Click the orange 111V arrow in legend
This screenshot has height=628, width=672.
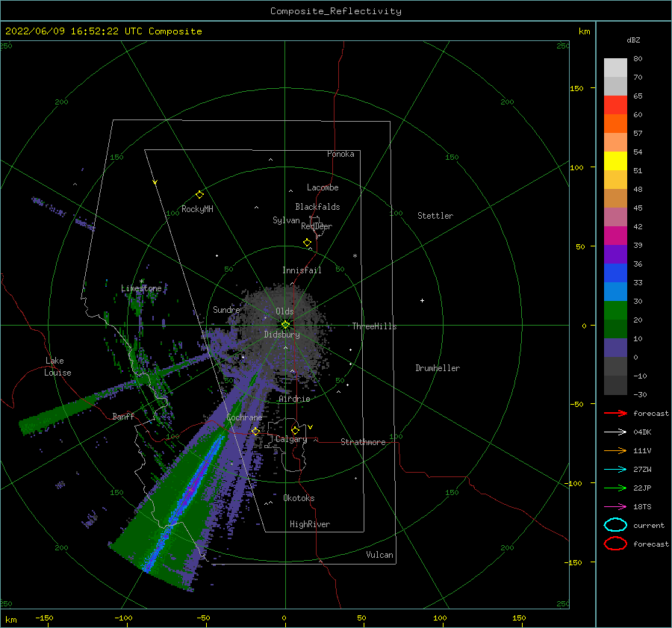click(x=615, y=450)
